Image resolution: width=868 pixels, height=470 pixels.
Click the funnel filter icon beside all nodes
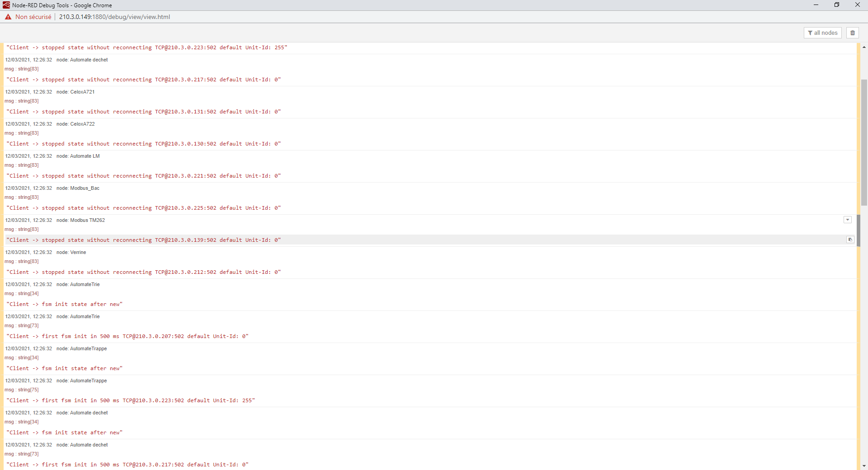(811, 33)
